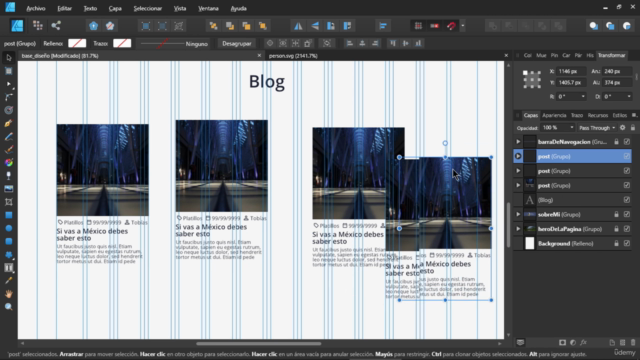Select the Ellipse shape tool
The width and height of the screenshot is (640, 360).
click(x=9, y=228)
